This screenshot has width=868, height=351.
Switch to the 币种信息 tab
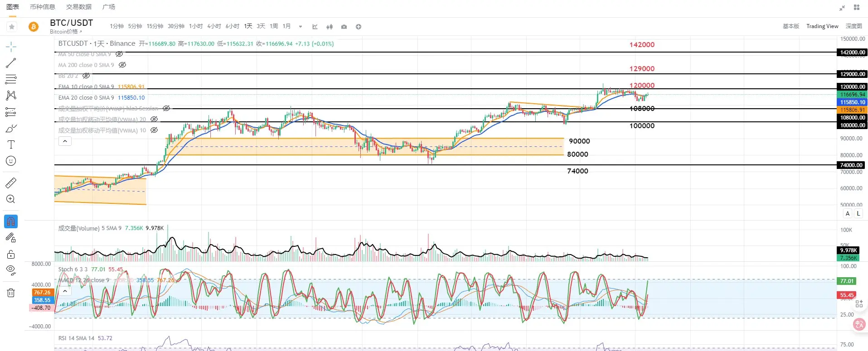42,7
